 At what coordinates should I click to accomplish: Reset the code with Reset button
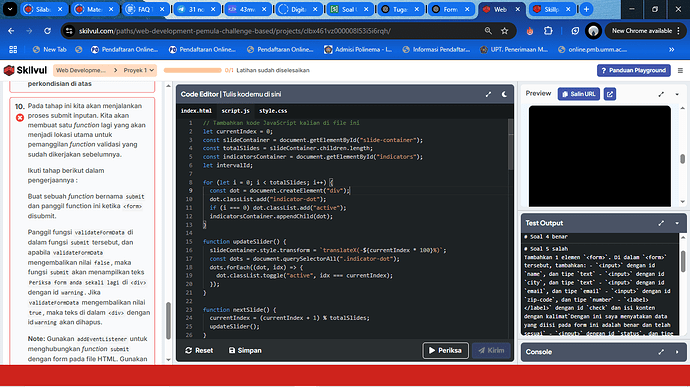[x=199, y=350]
